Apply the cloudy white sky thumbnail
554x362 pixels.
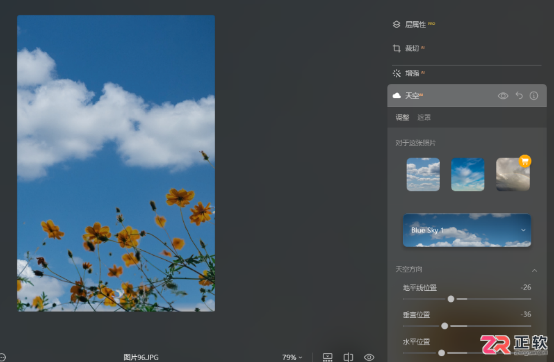423,174
